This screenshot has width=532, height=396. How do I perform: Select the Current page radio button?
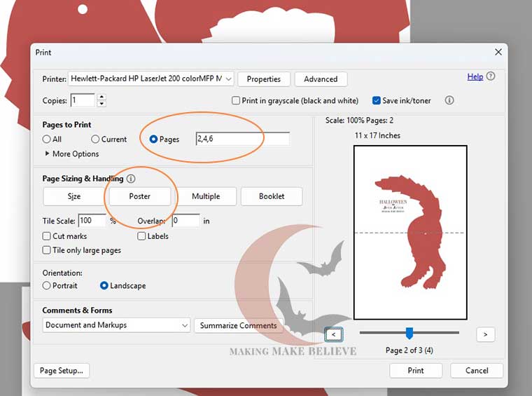pos(95,139)
